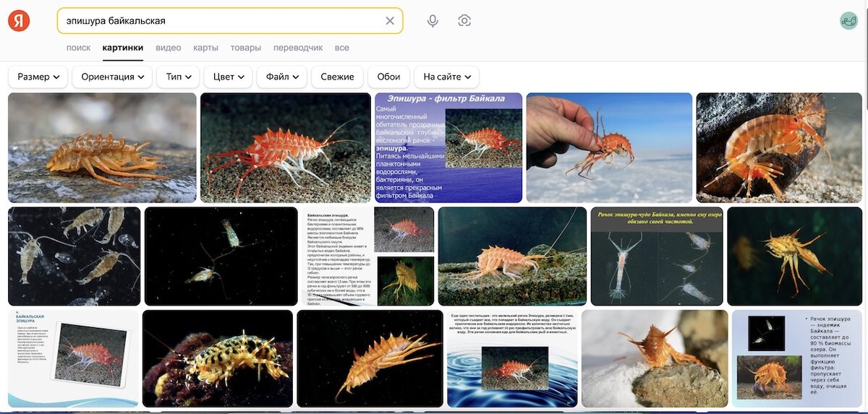This screenshot has height=414, width=868.
Task: Open the red spiny amphipod on gravel photo
Action: (x=286, y=147)
